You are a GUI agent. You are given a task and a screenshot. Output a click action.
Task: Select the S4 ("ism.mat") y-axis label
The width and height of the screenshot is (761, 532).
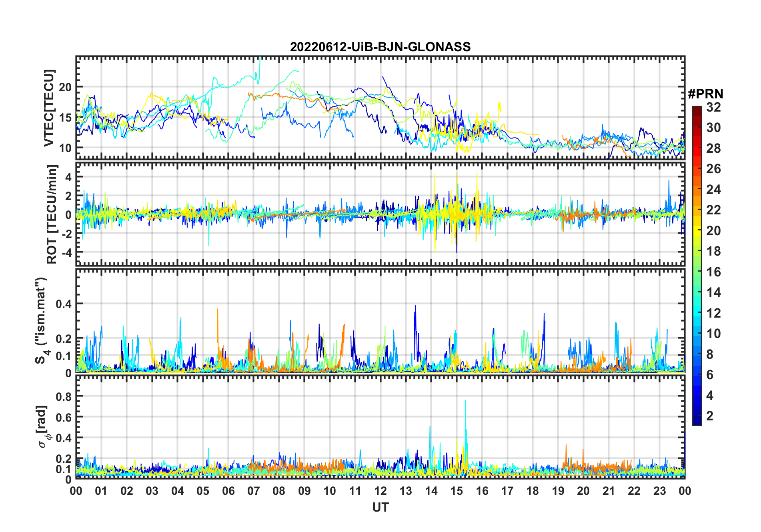[41, 321]
